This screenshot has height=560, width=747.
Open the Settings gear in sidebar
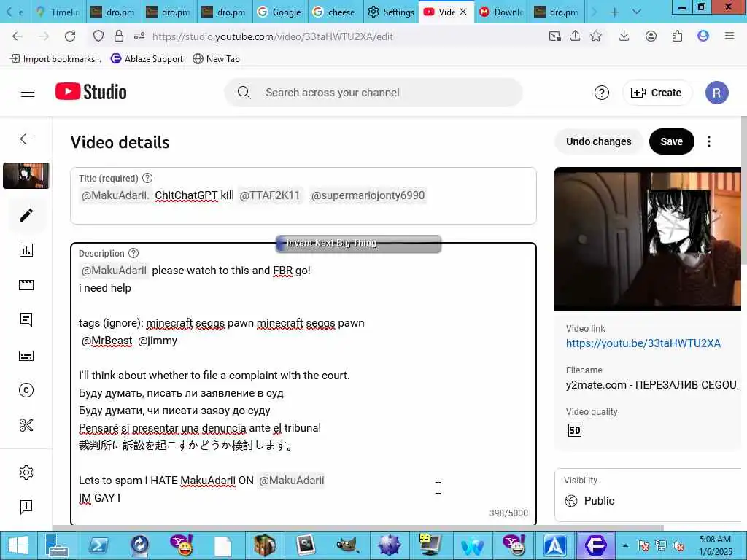pos(26,472)
